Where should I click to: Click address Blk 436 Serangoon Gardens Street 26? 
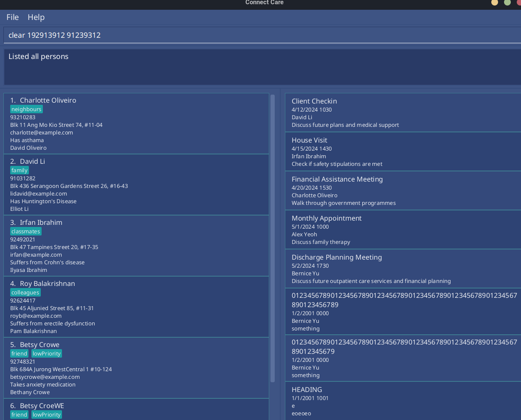69,186
